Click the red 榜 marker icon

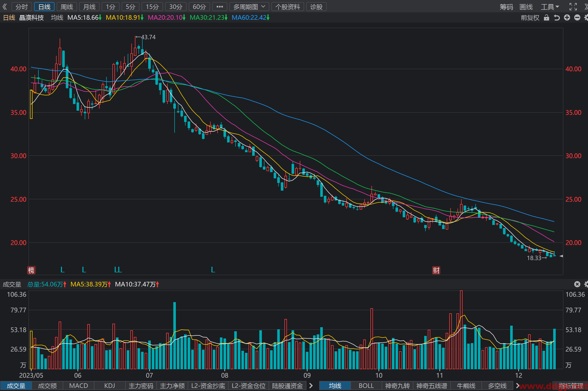31,270
